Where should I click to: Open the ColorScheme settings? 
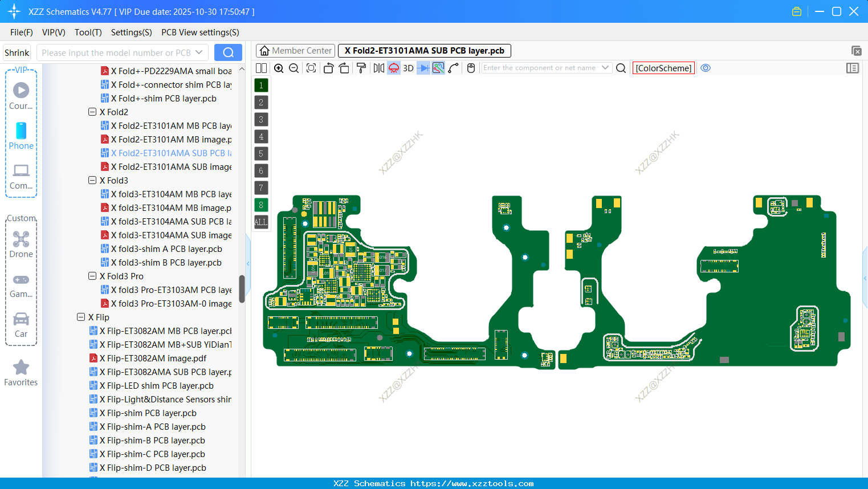663,68
